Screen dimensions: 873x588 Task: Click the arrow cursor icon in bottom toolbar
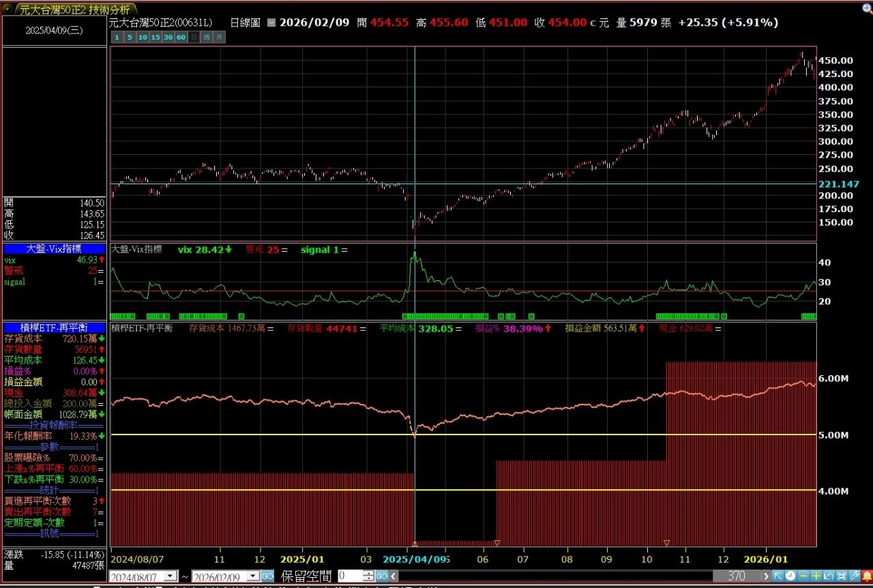[778, 576]
